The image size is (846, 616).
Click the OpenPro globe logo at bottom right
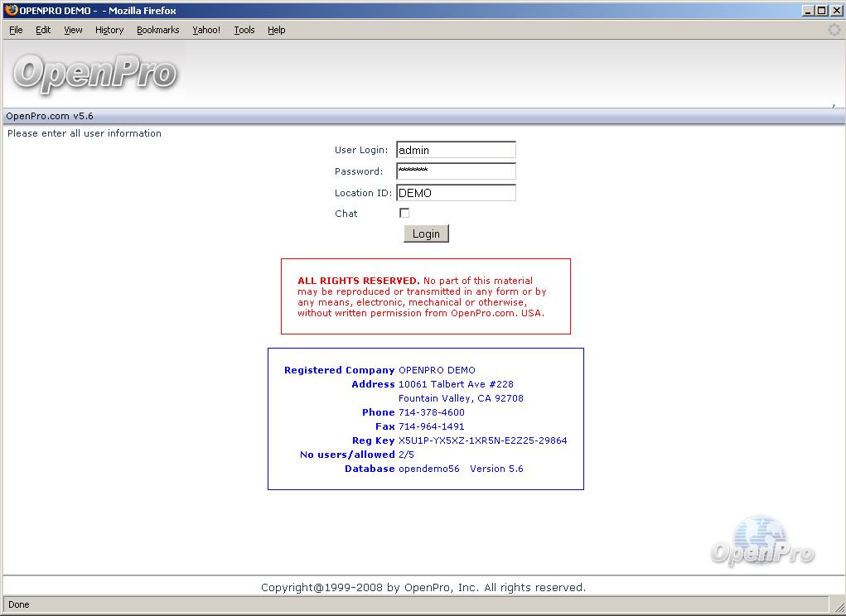coord(761,542)
